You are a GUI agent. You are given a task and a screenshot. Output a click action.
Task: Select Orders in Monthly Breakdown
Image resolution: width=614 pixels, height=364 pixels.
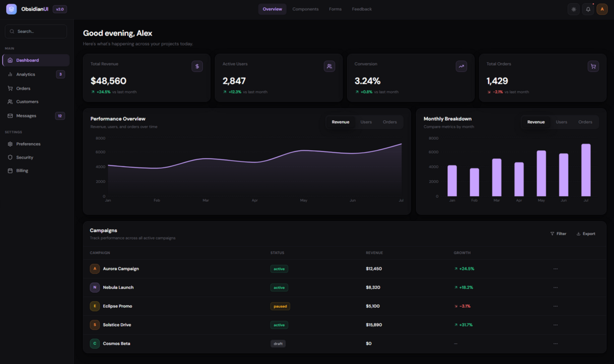pos(585,122)
